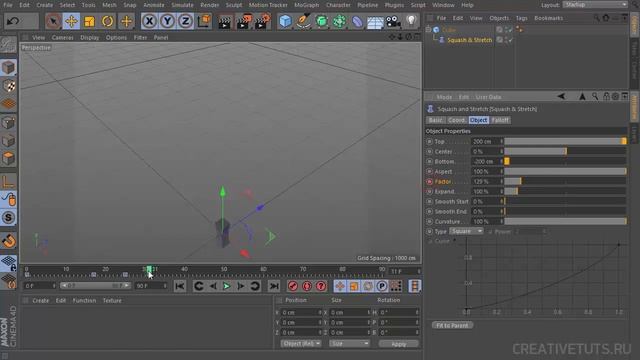Open the Character menu
This screenshot has width=640, height=360.
pyautogui.click(x=338, y=5)
